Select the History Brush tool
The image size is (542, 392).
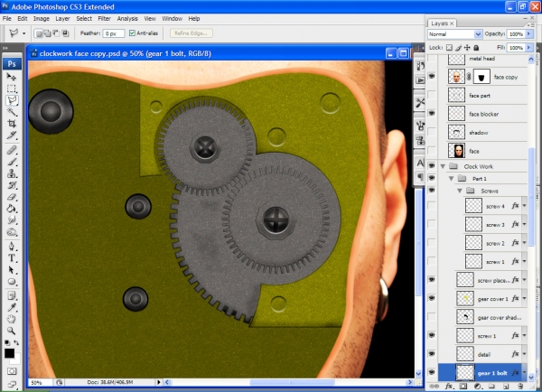[12, 185]
